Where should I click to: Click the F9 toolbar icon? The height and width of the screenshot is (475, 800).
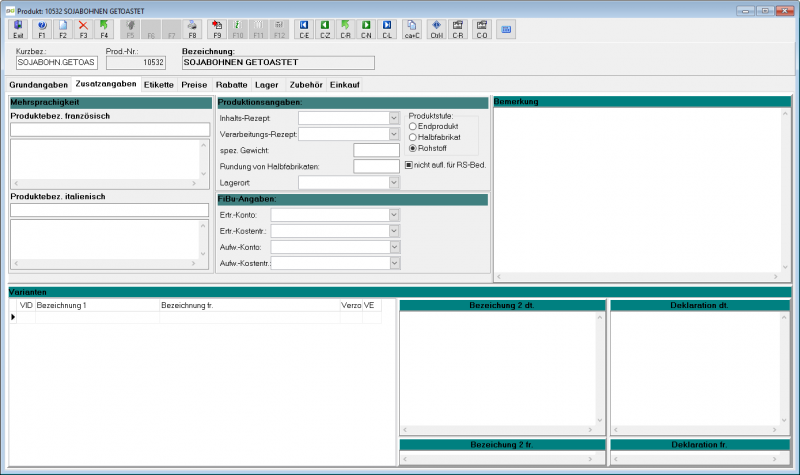point(217,29)
